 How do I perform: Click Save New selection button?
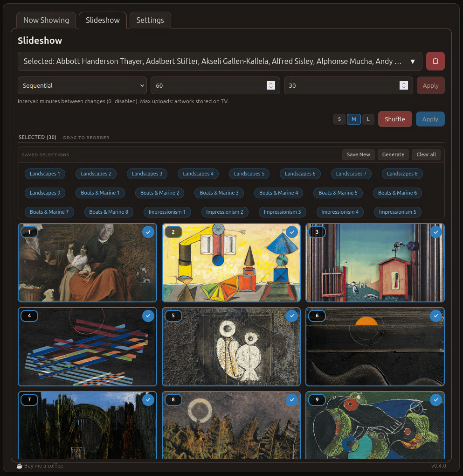359,154
